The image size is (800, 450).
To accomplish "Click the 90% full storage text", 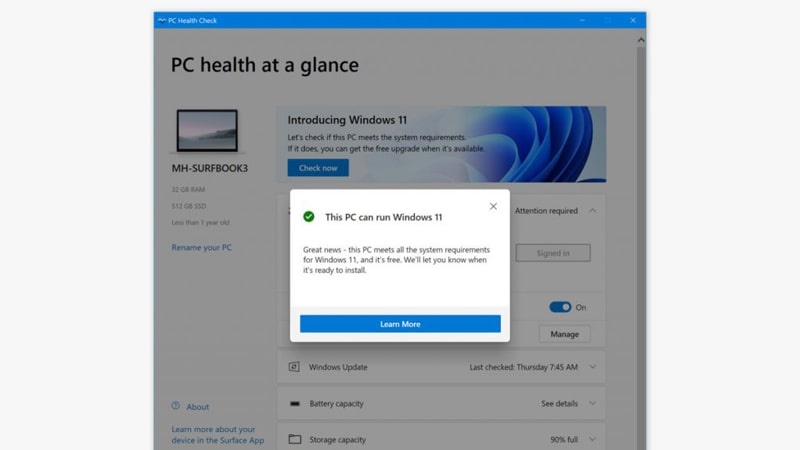I will [564, 439].
